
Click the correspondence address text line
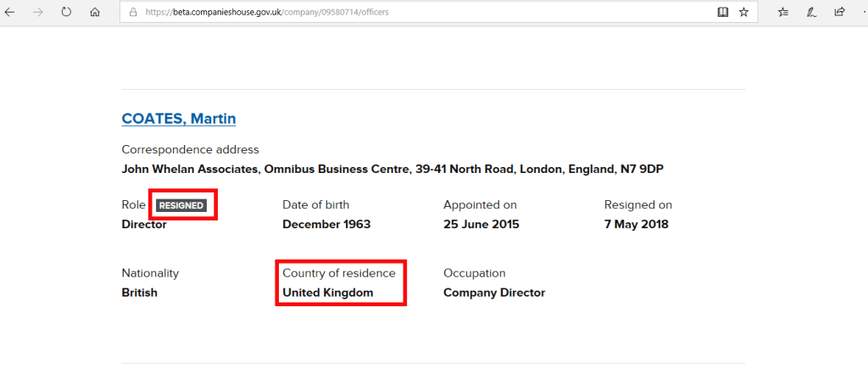pyautogui.click(x=392, y=169)
